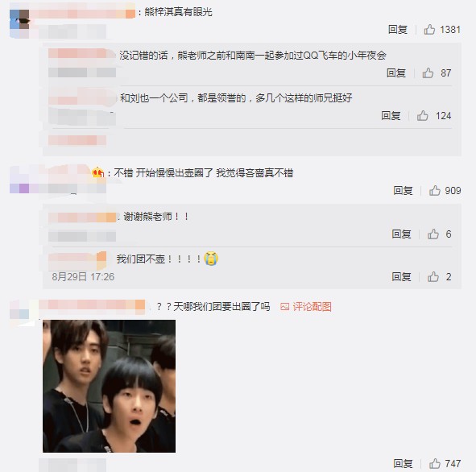Like the 刘也 reply with 124 likes

(x=422, y=116)
